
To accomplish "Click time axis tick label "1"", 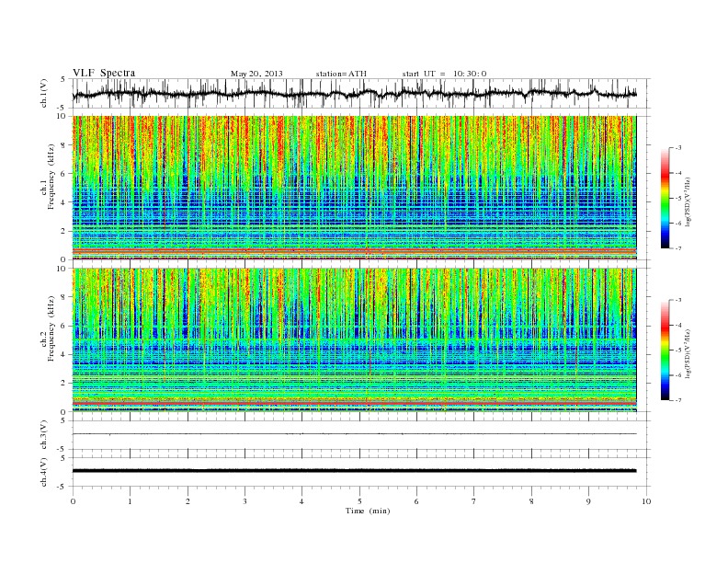I will point(130,501).
